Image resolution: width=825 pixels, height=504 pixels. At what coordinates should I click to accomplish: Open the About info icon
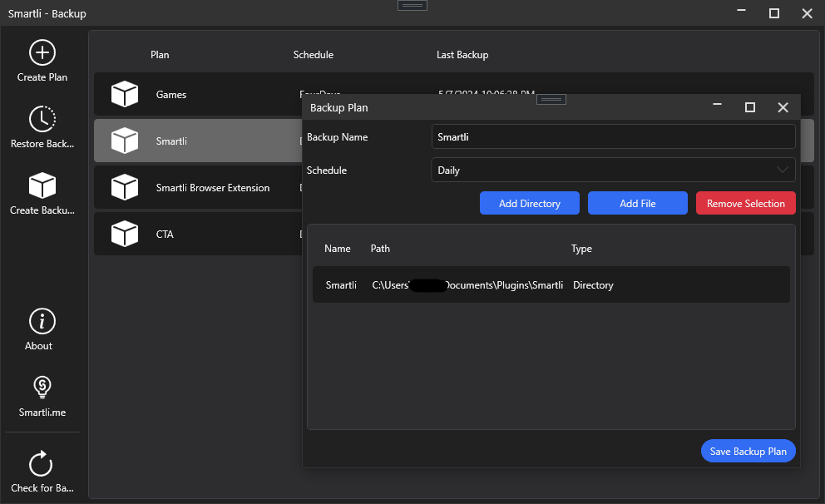[x=42, y=321]
